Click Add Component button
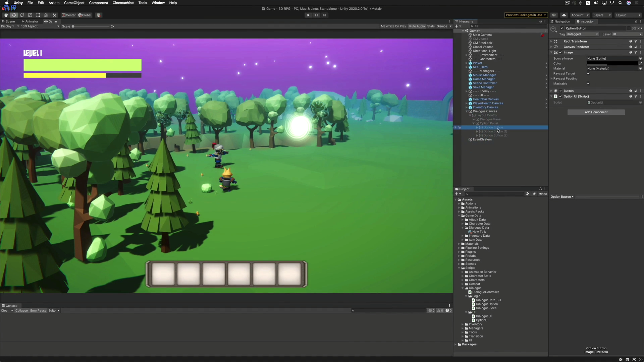This screenshot has width=644, height=362. [596, 112]
